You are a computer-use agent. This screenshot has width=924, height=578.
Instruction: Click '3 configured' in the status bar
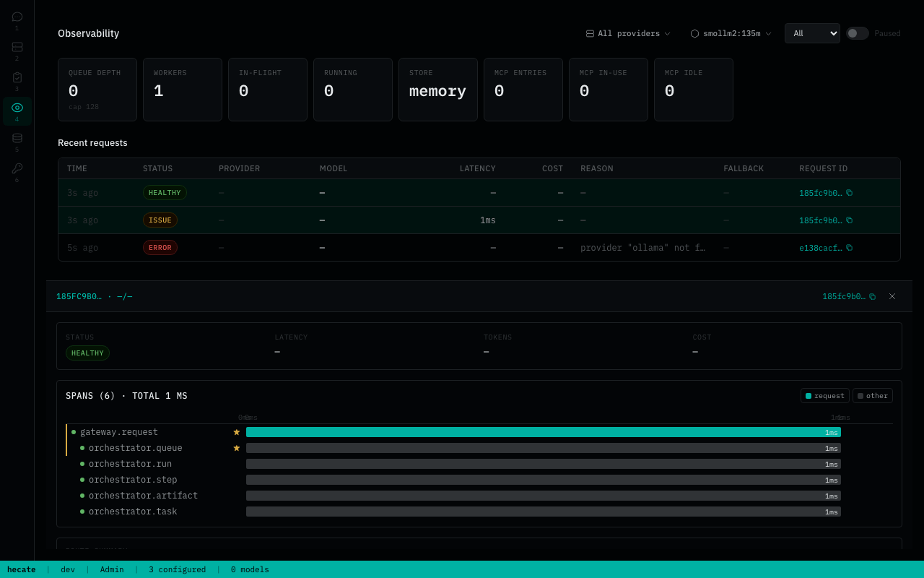(177, 569)
